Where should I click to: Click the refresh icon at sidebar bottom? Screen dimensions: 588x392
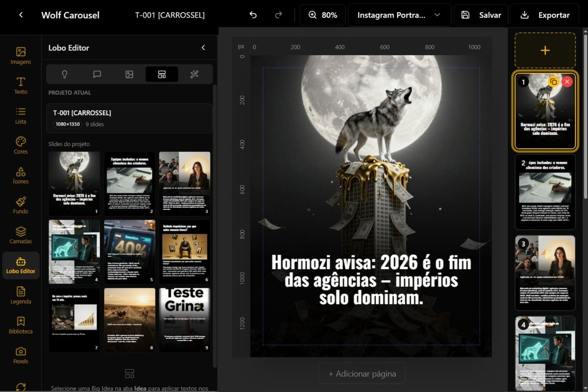(20, 387)
